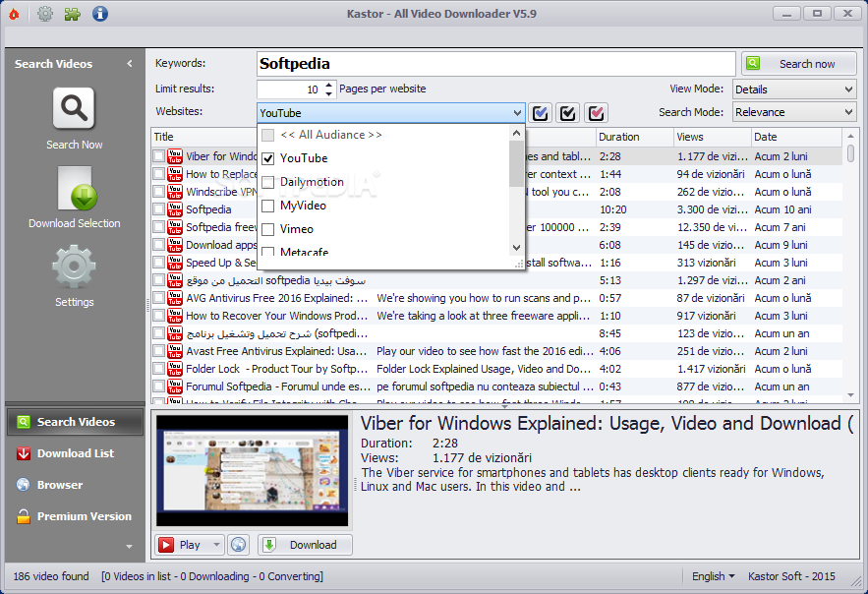Viewport: 868px width, 594px height.
Task: Click the large Search Now magnifier icon
Action: click(x=74, y=108)
